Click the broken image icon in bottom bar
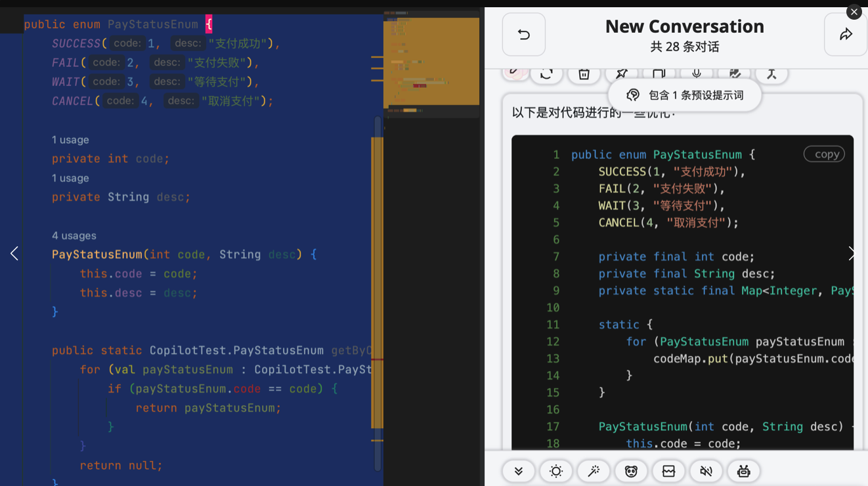 [x=668, y=471]
